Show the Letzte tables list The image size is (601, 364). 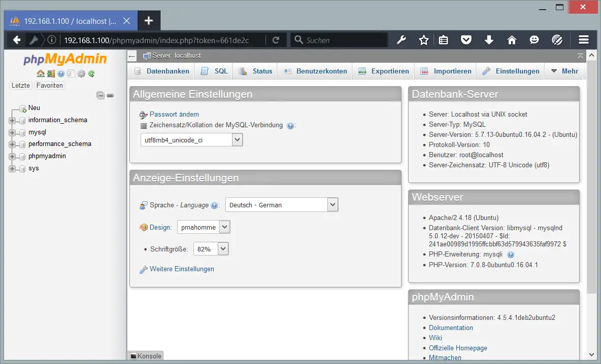21,85
